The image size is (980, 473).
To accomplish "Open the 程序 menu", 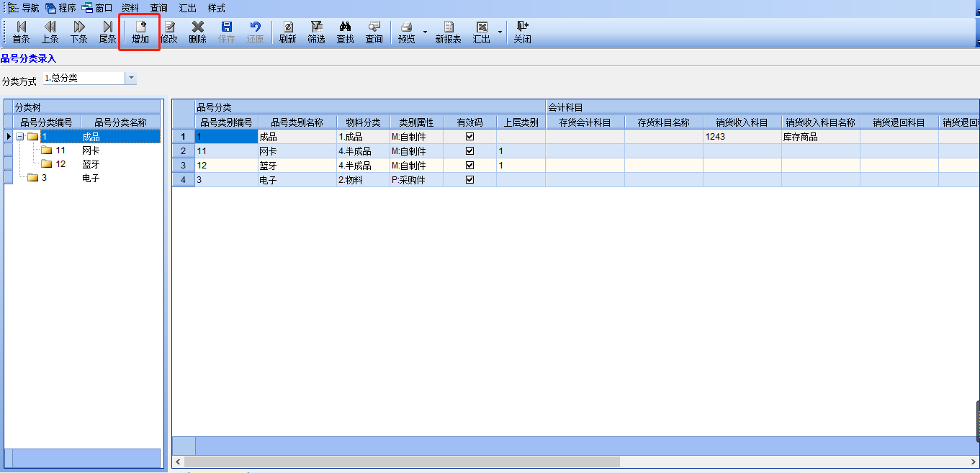I will 60,8.
